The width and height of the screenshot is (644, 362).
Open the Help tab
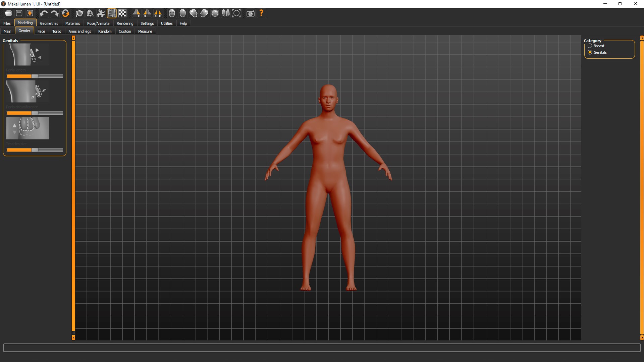click(x=183, y=23)
